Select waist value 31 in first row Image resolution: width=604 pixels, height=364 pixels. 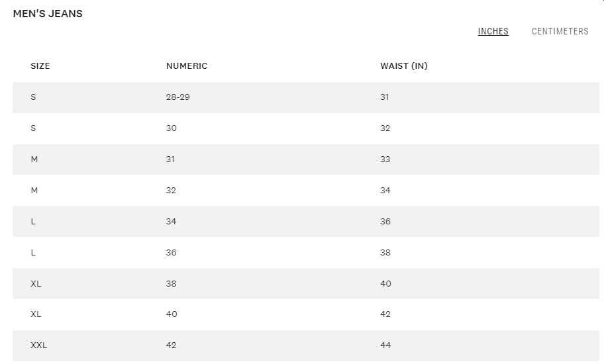click(385, 97)
